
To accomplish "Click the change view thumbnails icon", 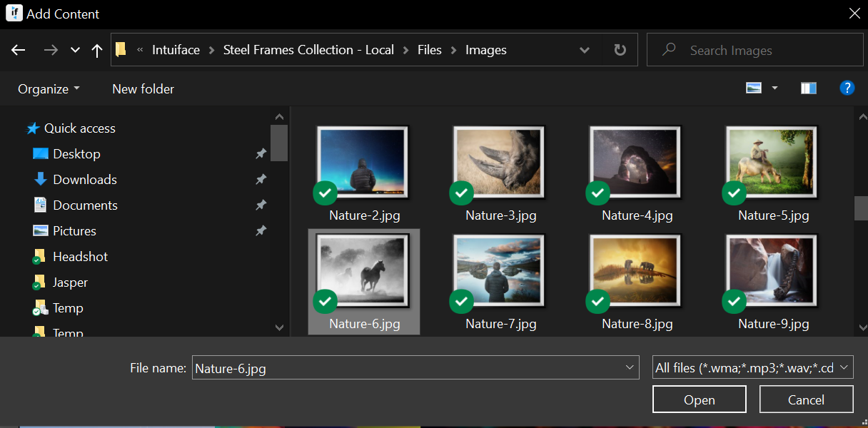I will pos(755,88).
